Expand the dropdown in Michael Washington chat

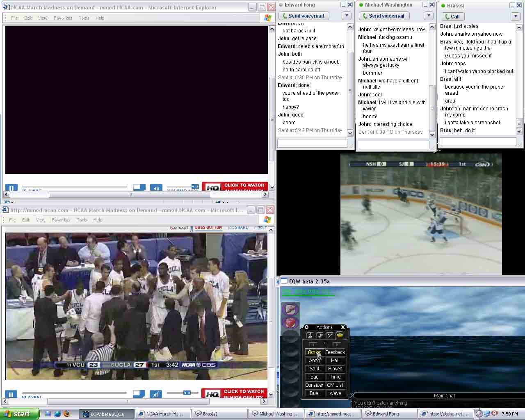pyautogui.click(x=429, y=16)
